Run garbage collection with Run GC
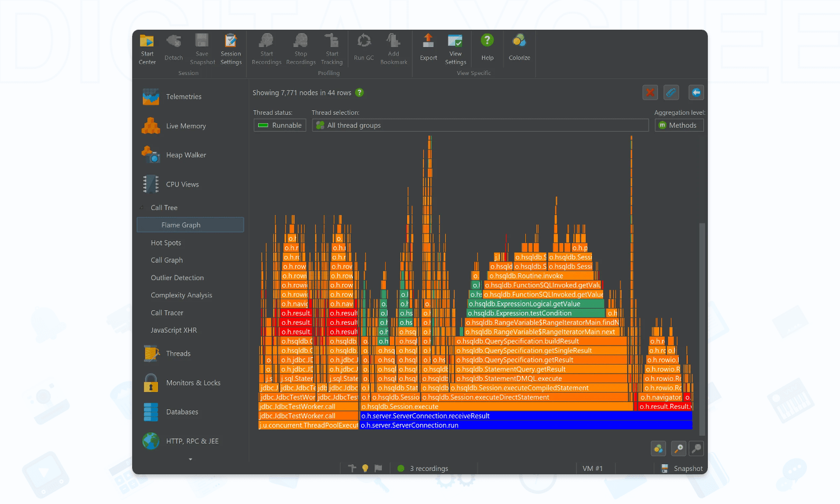The image size is (840, 504). tap(364, 48)
